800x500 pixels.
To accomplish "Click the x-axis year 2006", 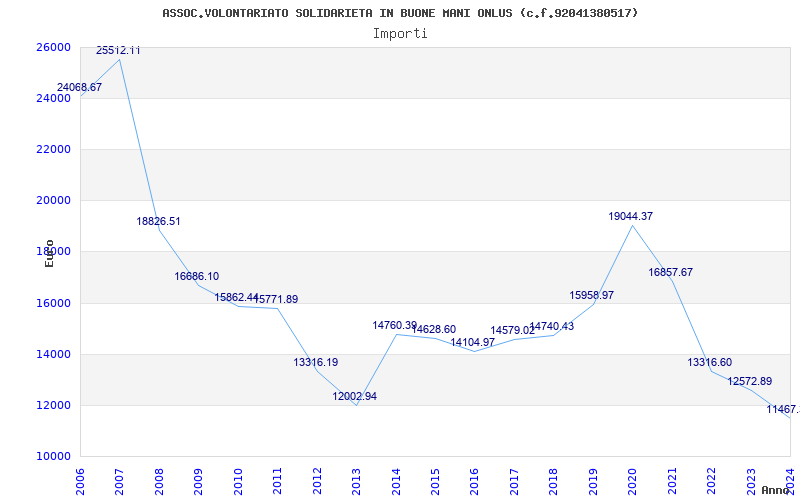I will pyautogui.click(x=80, y=481).
